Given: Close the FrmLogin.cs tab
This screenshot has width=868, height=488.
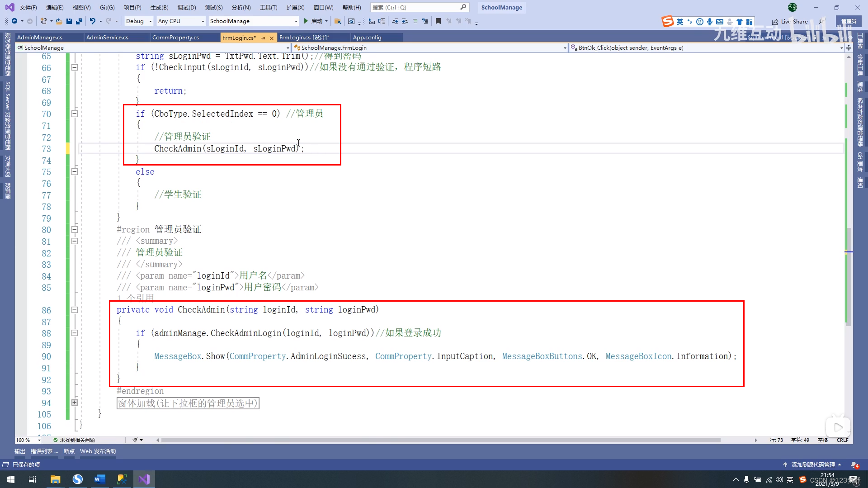Looking at the screenshot, I should click(272, 38).
